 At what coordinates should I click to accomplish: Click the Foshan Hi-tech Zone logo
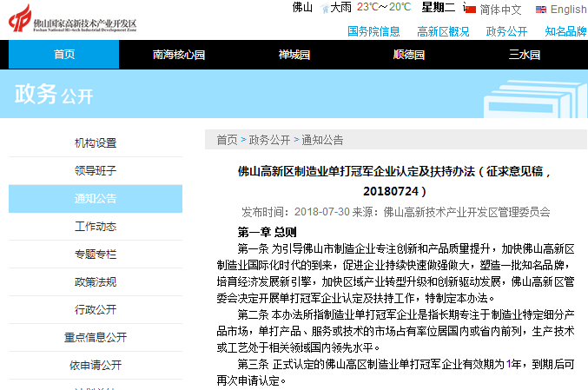pos(73,18)
